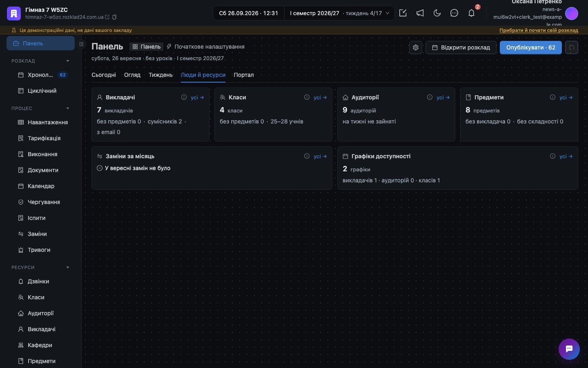
Task: Open user avatar menu
Action: (572, 13)
